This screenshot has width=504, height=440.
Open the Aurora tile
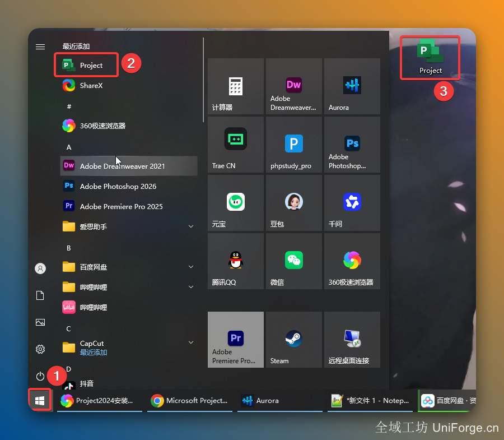tap(352, 86)
